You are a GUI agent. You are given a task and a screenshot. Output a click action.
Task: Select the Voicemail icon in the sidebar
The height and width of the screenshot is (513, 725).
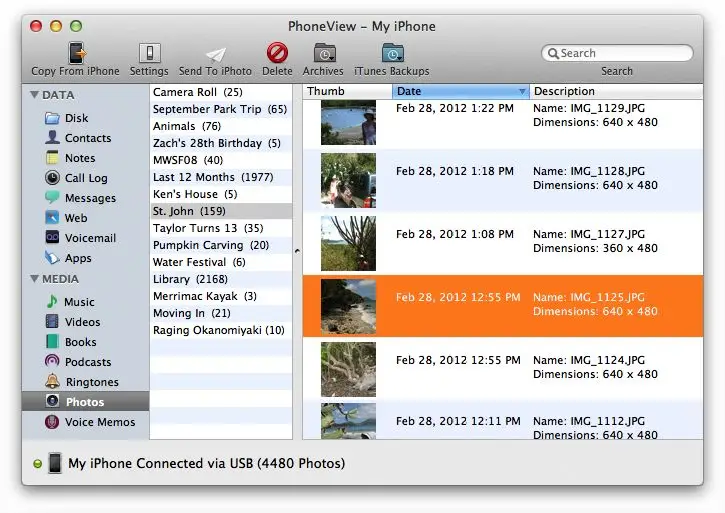(52, 237)
